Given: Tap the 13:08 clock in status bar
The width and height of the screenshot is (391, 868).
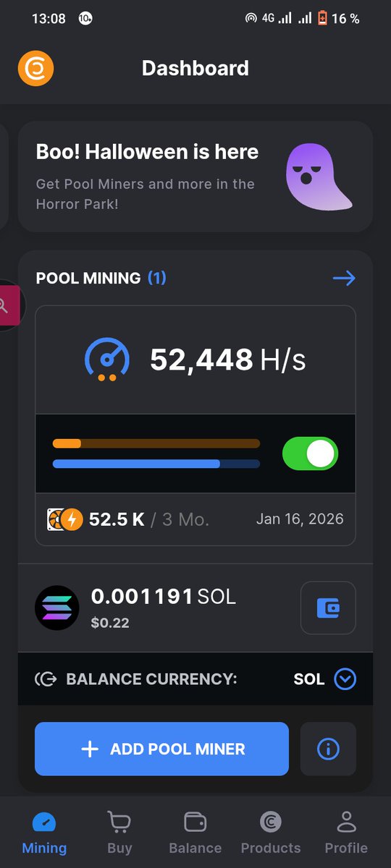Looking at the screenshot, I should [x=49, y=19].
